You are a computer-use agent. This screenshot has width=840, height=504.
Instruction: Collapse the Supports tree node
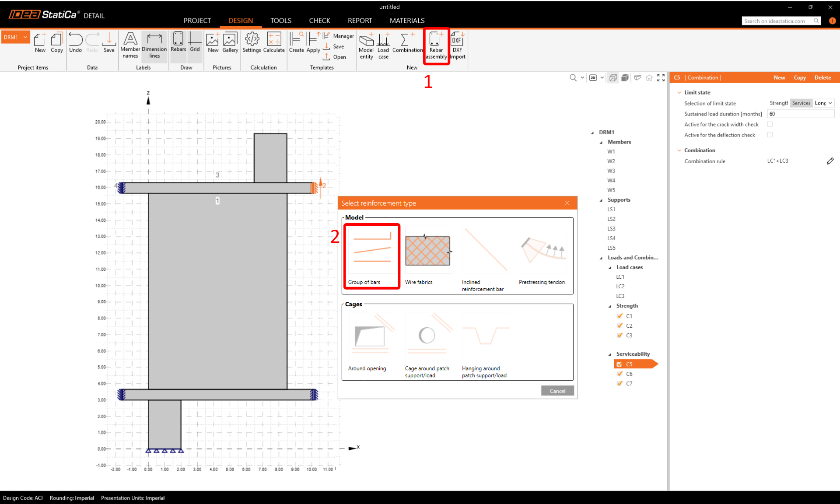pos(601,200)
